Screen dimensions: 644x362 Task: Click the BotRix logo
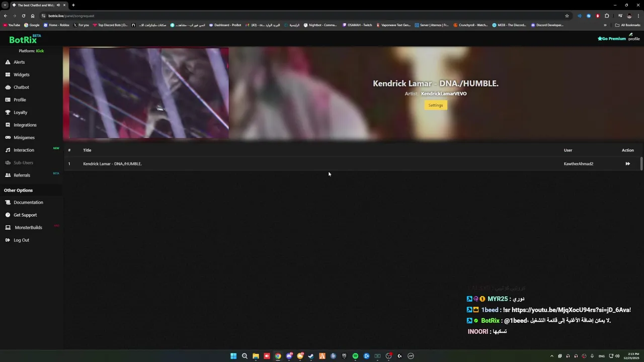point(25,39)
